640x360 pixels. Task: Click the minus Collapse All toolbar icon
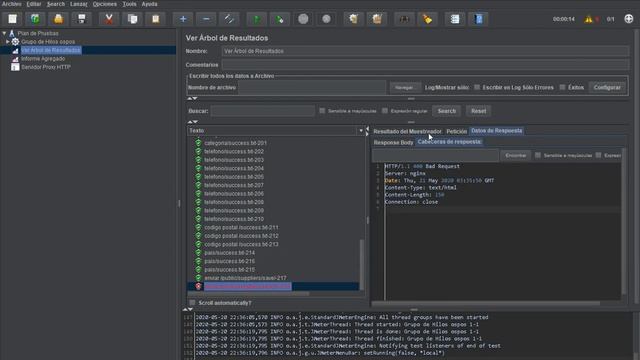[x=206, y=19]
